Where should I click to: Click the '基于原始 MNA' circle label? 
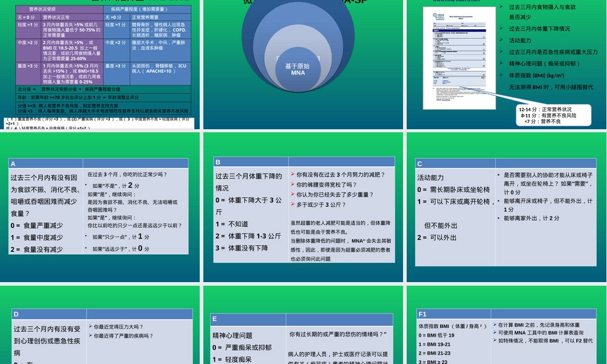(297, 69)
